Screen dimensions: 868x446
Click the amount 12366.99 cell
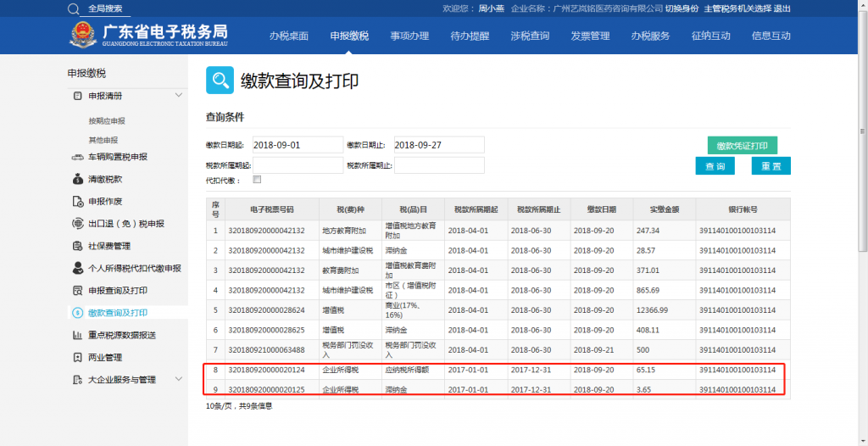pyautogui.click(x=665, y=309)
